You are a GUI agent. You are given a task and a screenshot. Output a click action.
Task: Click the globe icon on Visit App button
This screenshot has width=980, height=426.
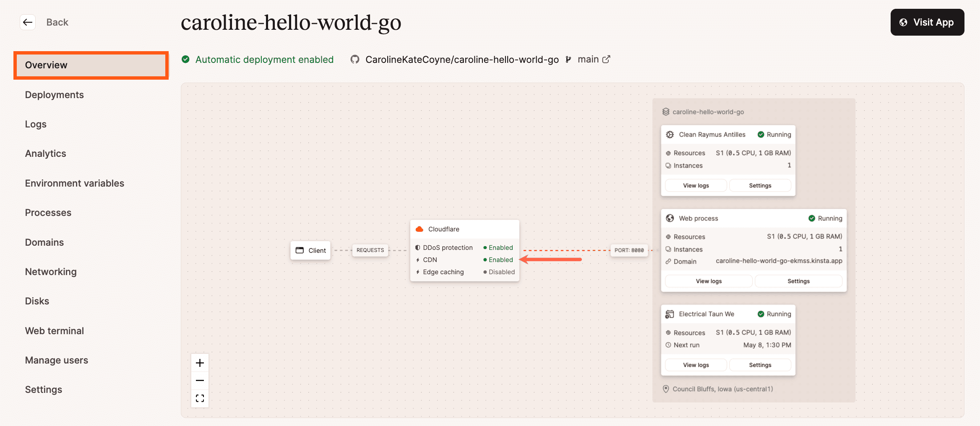click(904, 22)
